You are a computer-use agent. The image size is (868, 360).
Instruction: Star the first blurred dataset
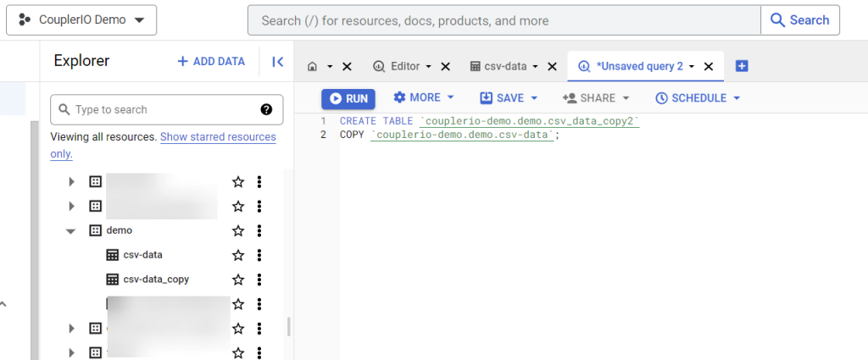(x=238, y=181)
